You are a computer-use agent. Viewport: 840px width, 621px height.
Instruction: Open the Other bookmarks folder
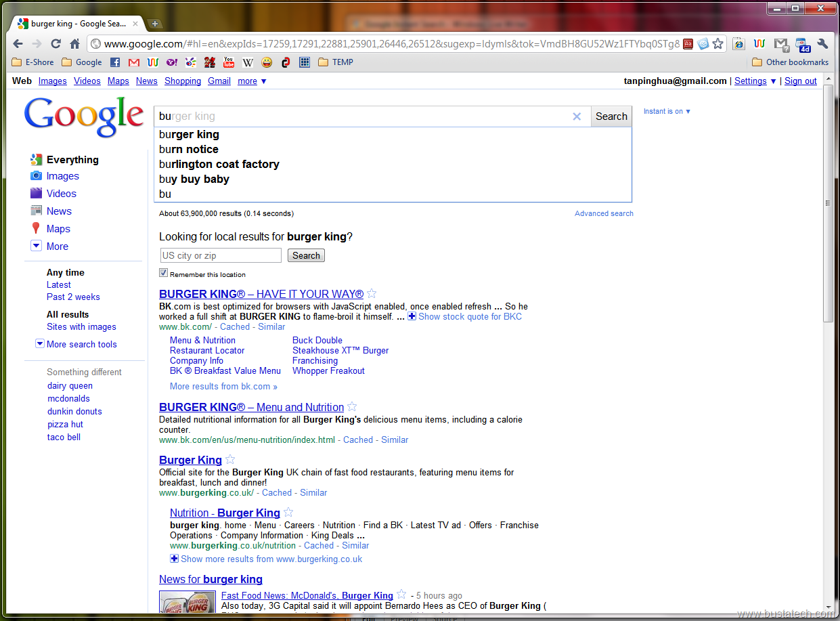pyautogui.click(x=791, y=62)
